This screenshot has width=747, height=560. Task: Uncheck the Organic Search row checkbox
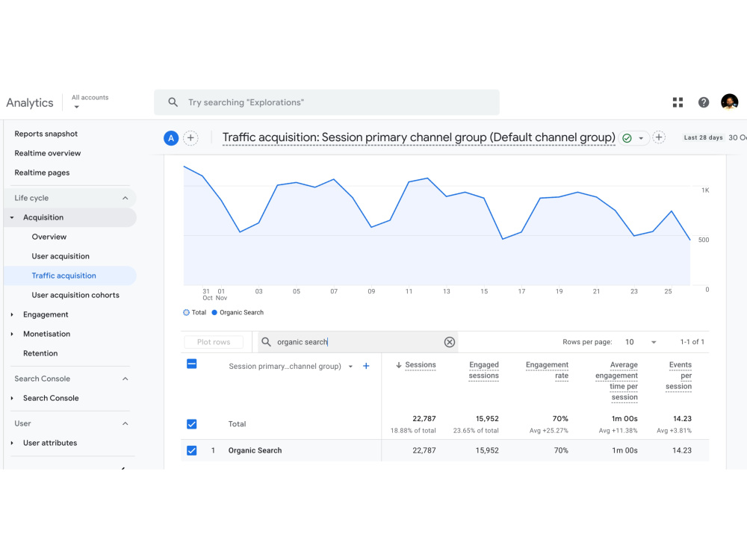pyautogui.click(x=191, y=450)
